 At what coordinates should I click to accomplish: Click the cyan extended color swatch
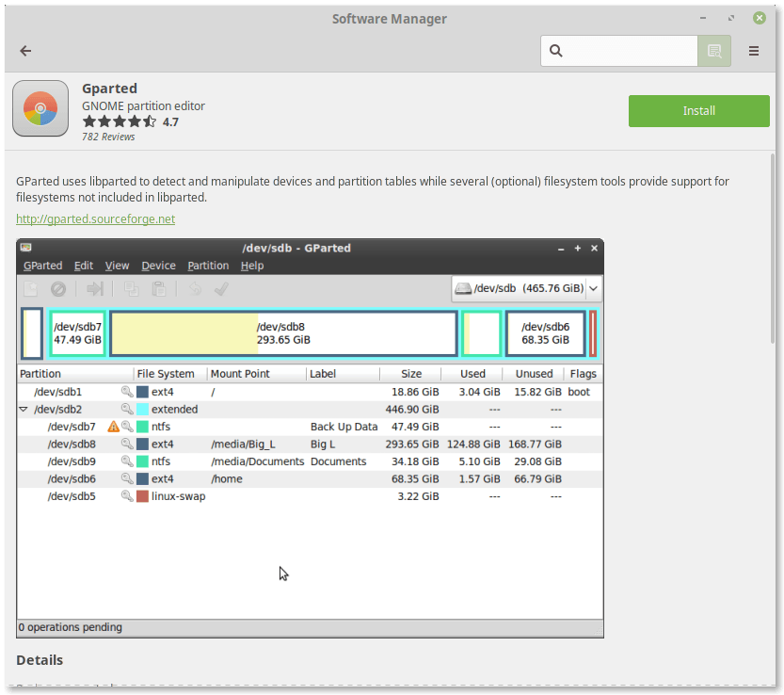(142, 410)
